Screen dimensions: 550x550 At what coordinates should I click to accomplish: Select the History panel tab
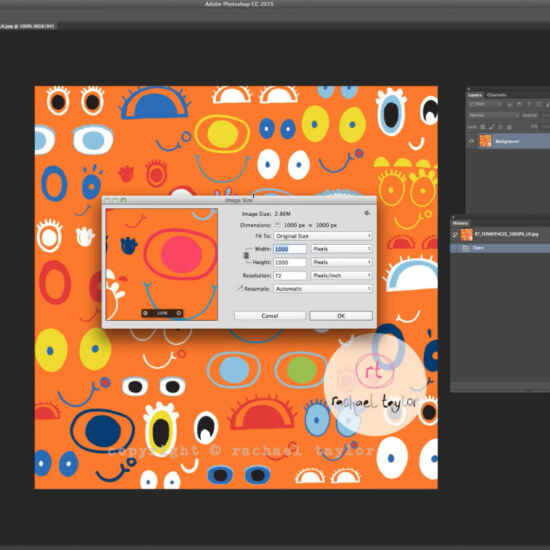click(460, 223)
